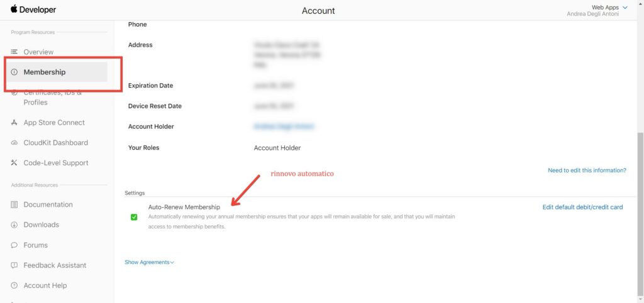Viewport: 644px width, 303px height.
Task: Select Membership in the sidebar
Action: 45,72
